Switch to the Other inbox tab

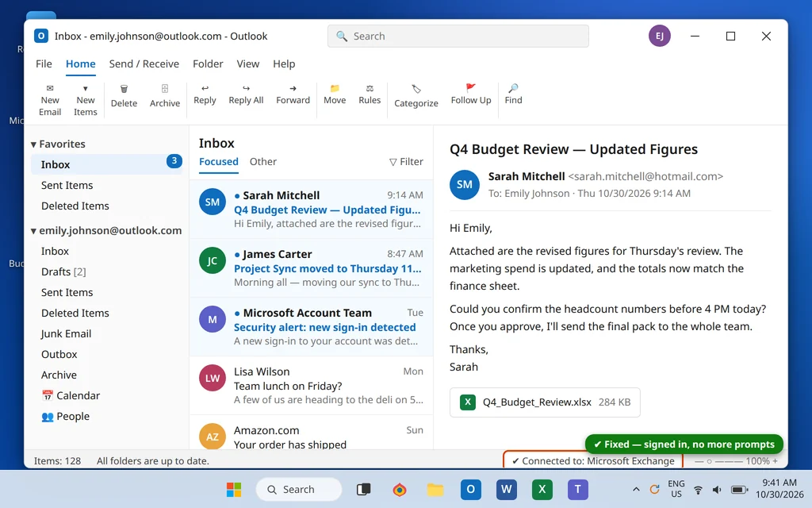263,162
